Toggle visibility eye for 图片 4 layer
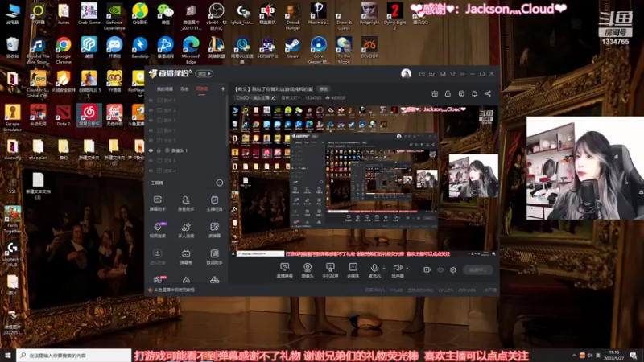Image resolution: width=644 pixels, height=362 pixels. (x=151, y=110)
